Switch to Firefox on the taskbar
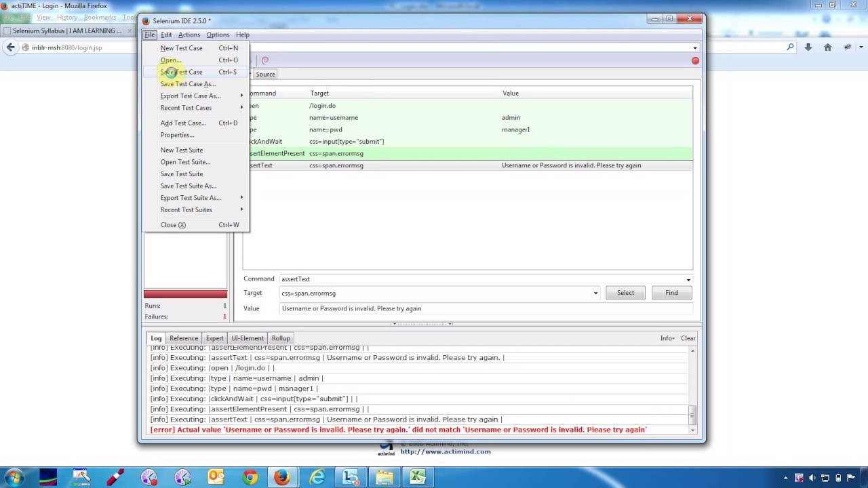868x488 pixels. [x=283, y=478]
